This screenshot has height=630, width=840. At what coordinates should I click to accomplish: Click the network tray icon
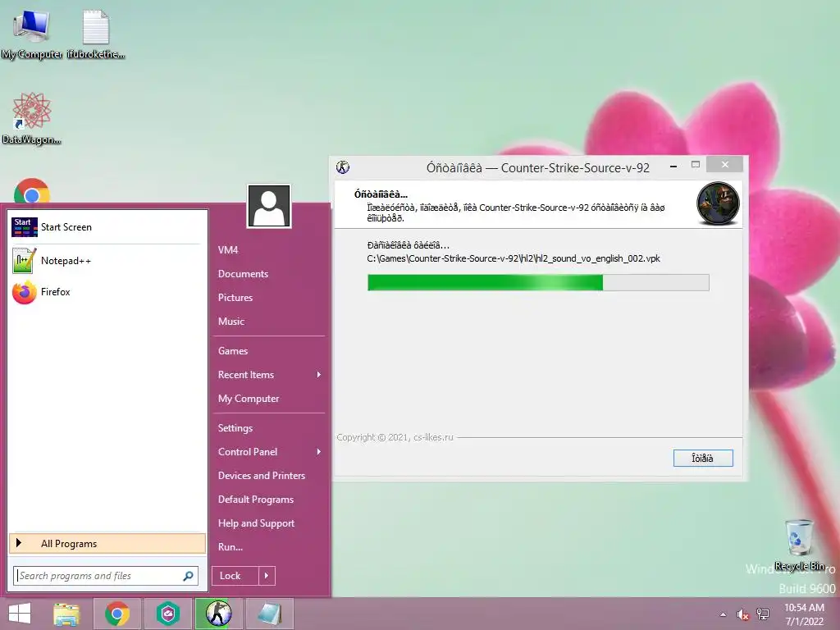point(763,614)
